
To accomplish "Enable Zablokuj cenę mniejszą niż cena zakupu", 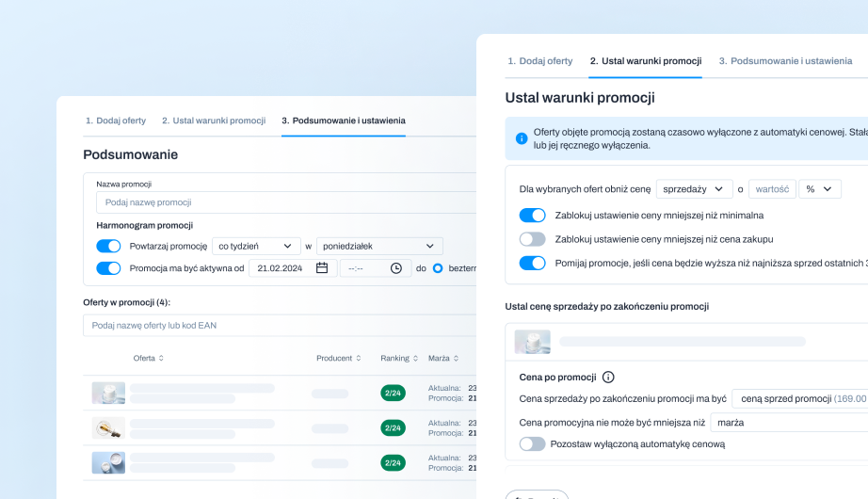I will click(x=532, y=239).
